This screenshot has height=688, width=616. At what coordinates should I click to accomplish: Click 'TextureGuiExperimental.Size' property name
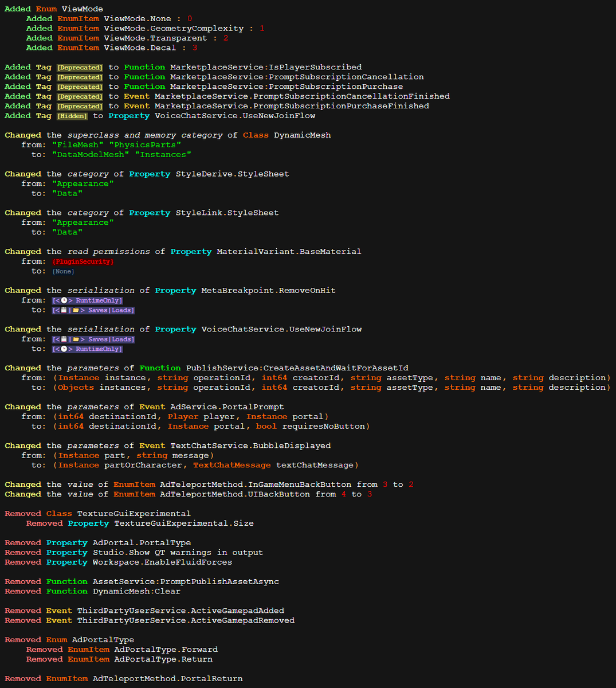tap(184, 523)
